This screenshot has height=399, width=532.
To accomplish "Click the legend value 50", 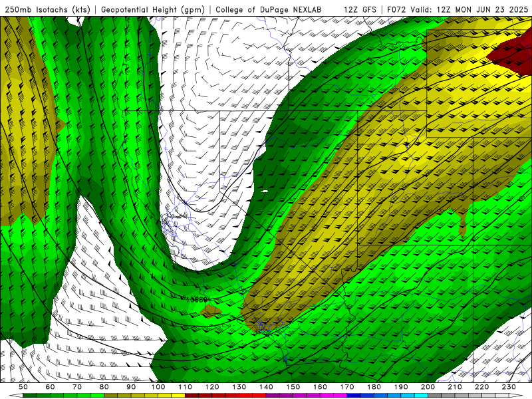I will [23, 387].
